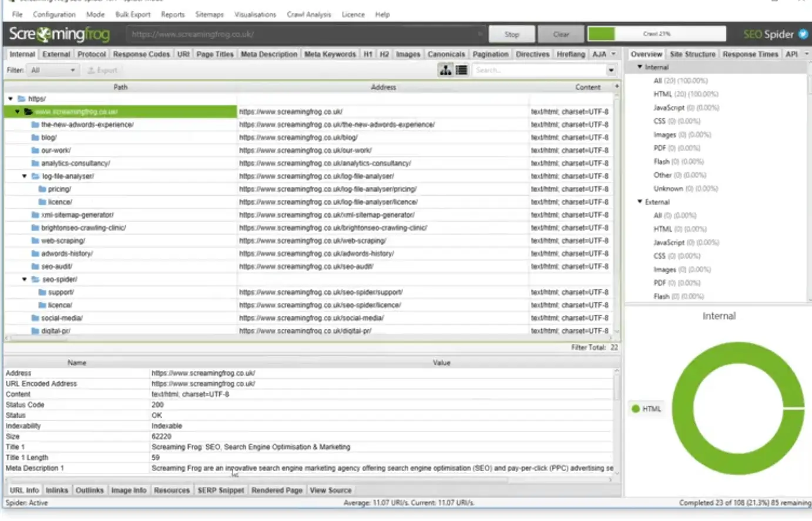Click Title 1 Length value 59
Screen dimensions: 812x521
point(156,457)
